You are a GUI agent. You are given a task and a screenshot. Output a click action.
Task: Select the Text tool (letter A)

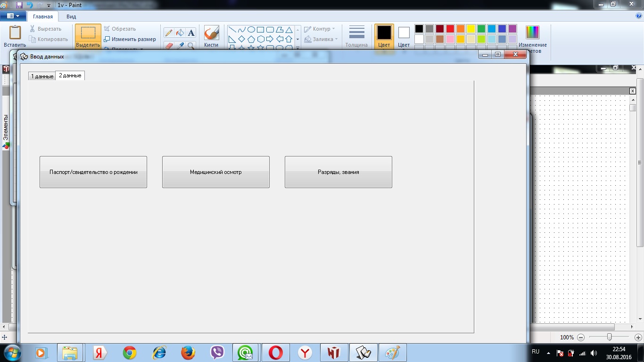pyautogui.click(x=191, y=33)
